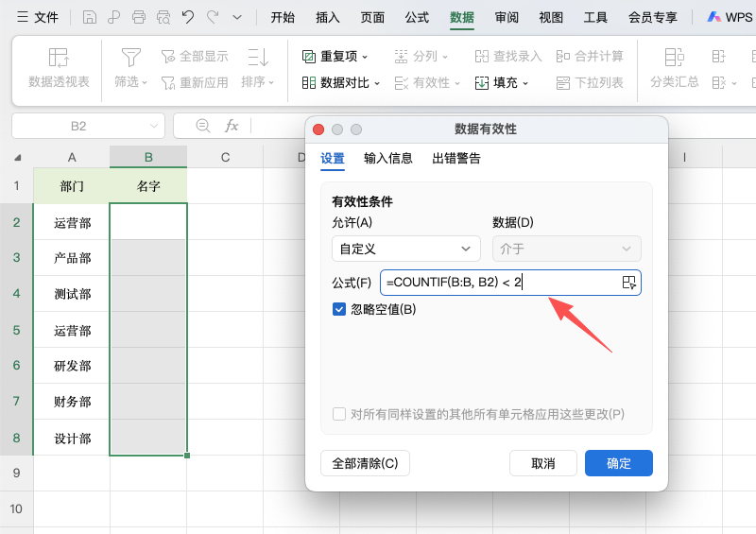Open the 会员专享 tab
756x534 pixels.
point(653,18)
